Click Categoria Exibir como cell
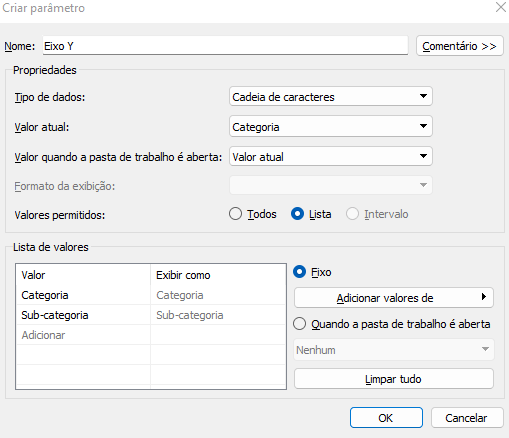 pos(218,295)
